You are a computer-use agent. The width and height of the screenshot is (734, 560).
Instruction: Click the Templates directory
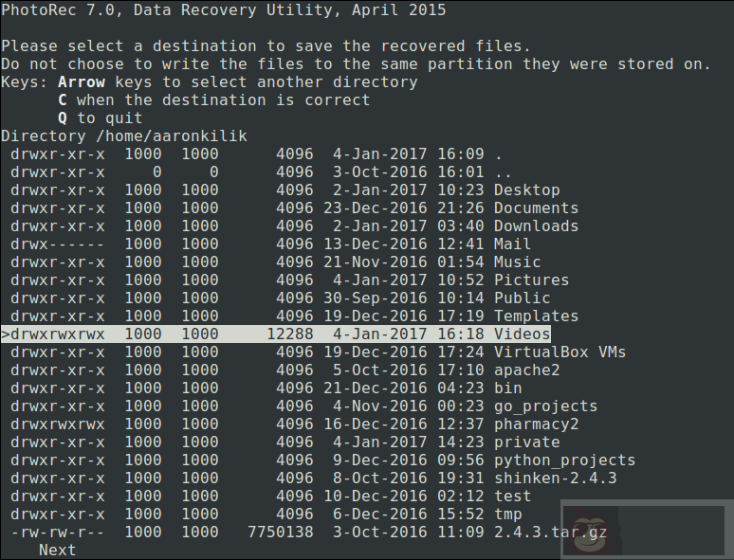pos(536,316)
